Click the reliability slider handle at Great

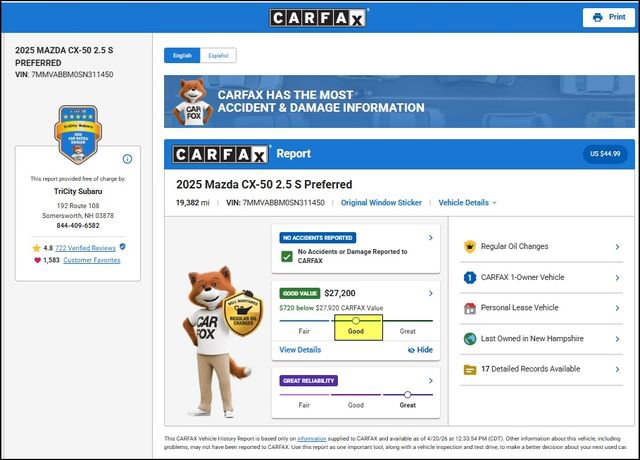pyautogui.click(x=407, y=395)
